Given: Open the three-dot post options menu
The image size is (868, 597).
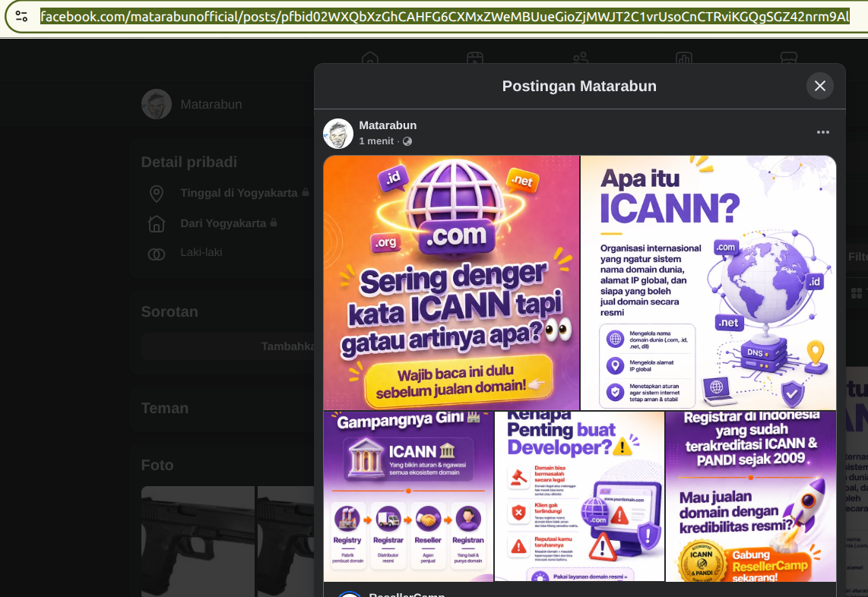Looking at the screenshot, I should (822, 132).
